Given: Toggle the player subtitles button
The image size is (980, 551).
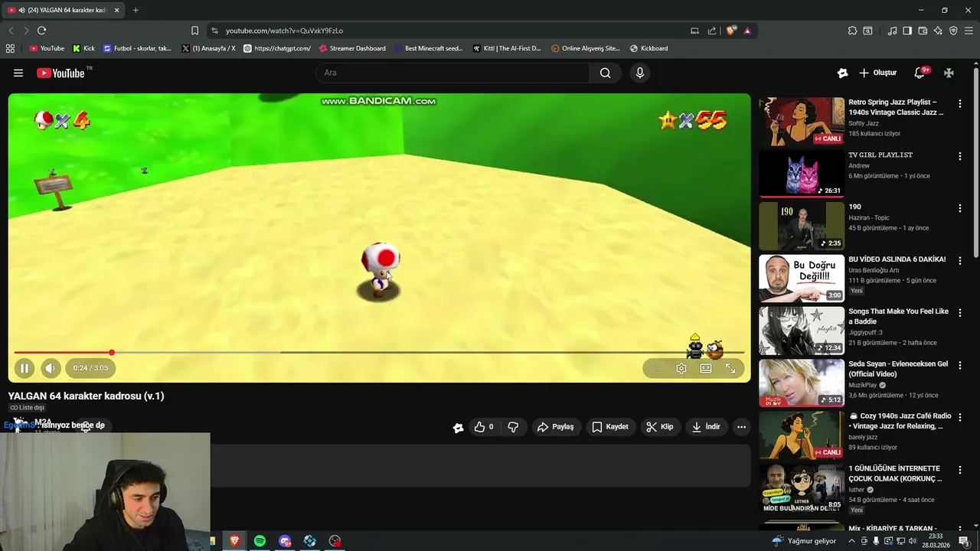Looking at the screenshot, I should [x=656, y=368].
